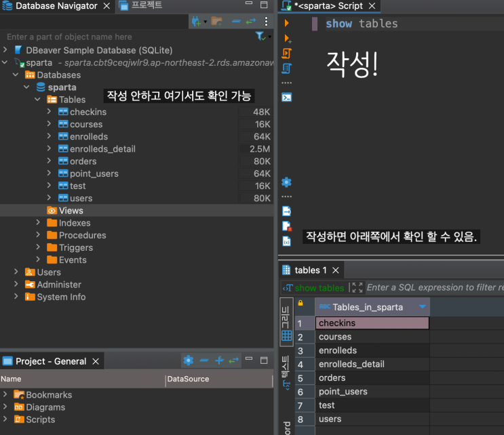
Task: Select the test table in navigator
Action: (x=77, y=186)
